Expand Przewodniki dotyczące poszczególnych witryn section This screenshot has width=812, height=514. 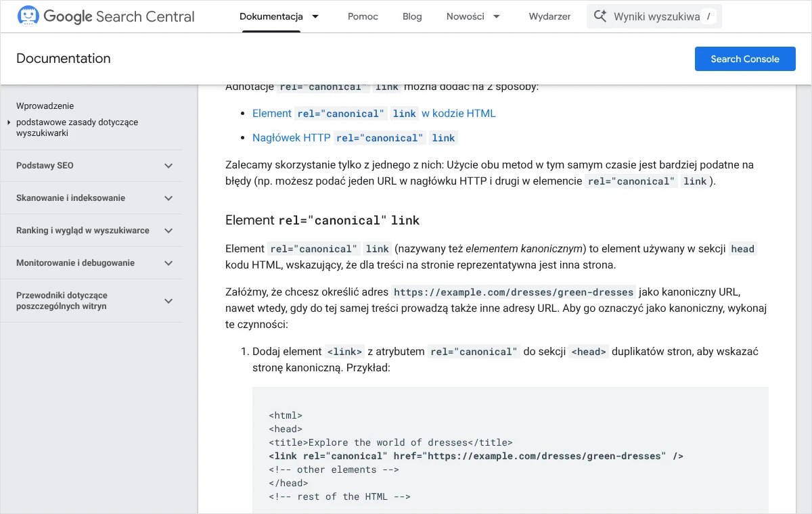(168, 301)
